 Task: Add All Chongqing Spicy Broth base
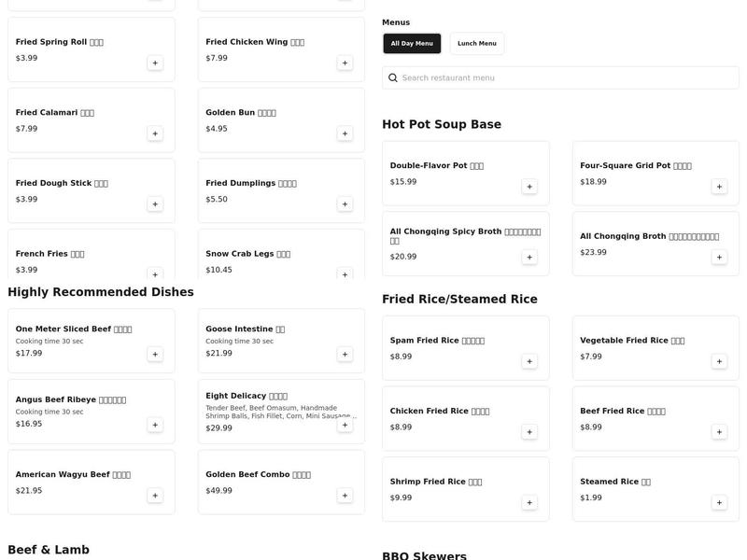coord(529,257)
